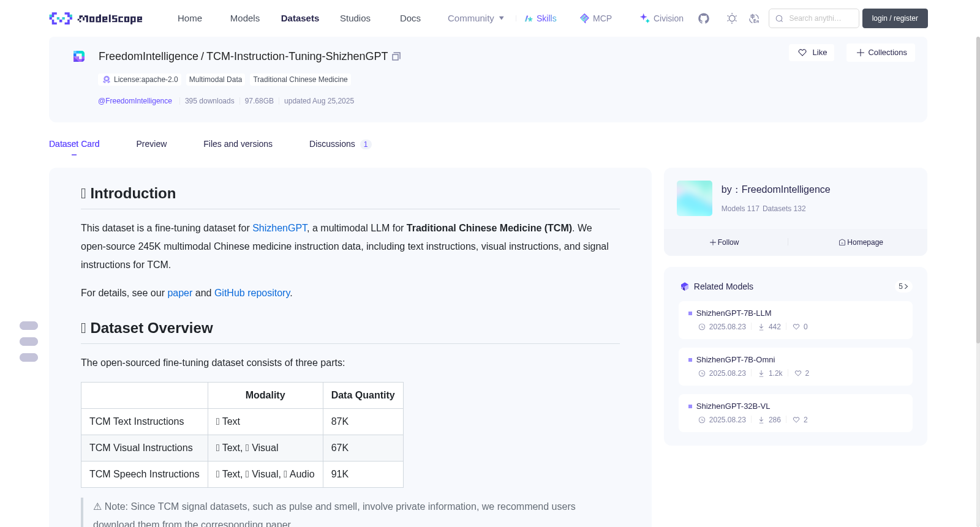Screen dimensions: 980x527
Task: Click the Related Models cube icon
Action: [x=685, y=286]
